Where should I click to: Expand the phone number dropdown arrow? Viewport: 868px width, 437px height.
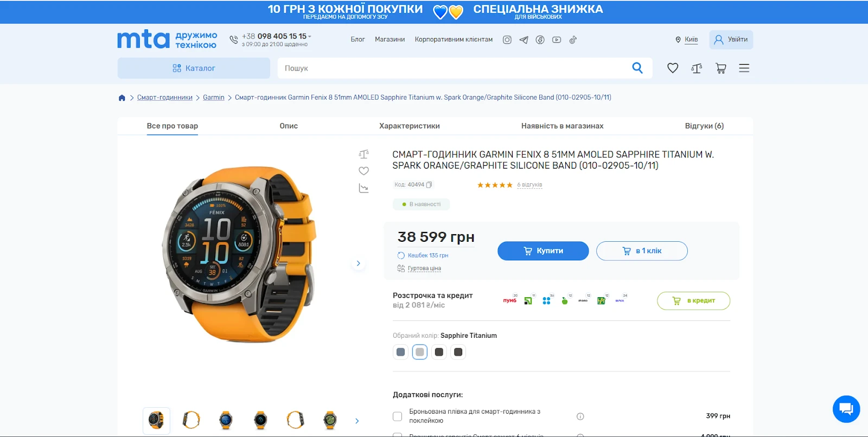point(310,36)
